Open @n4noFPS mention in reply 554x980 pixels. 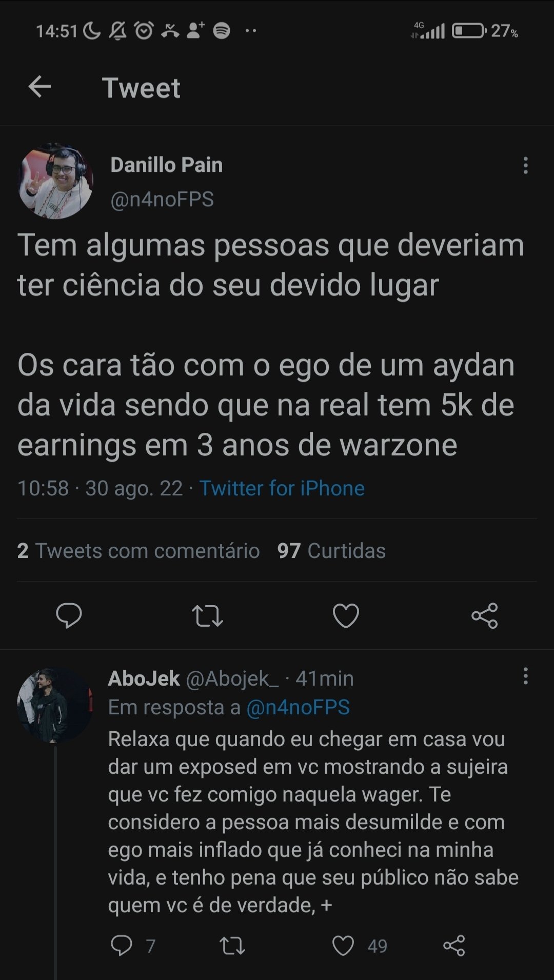point(298,707)
